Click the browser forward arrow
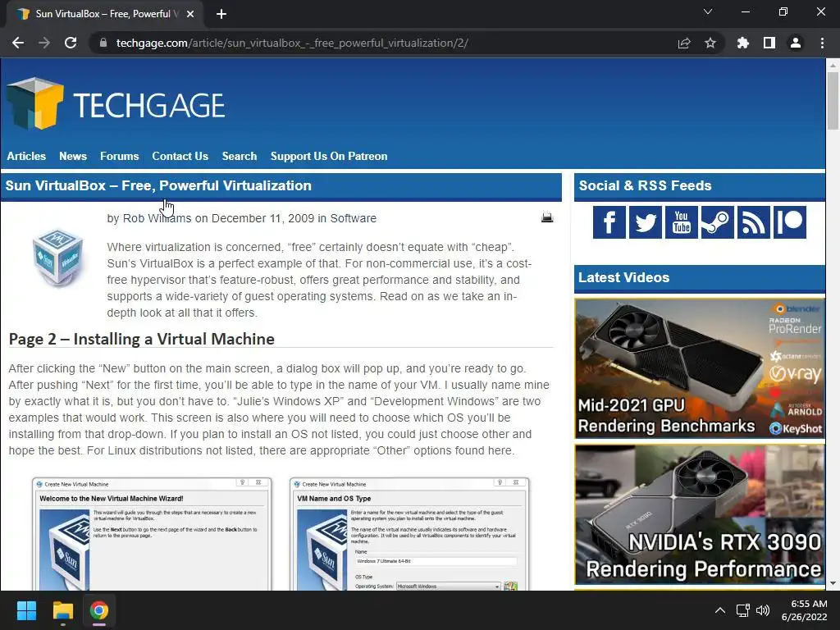Viewport: 840px width, 630px height. pos(44,43)
